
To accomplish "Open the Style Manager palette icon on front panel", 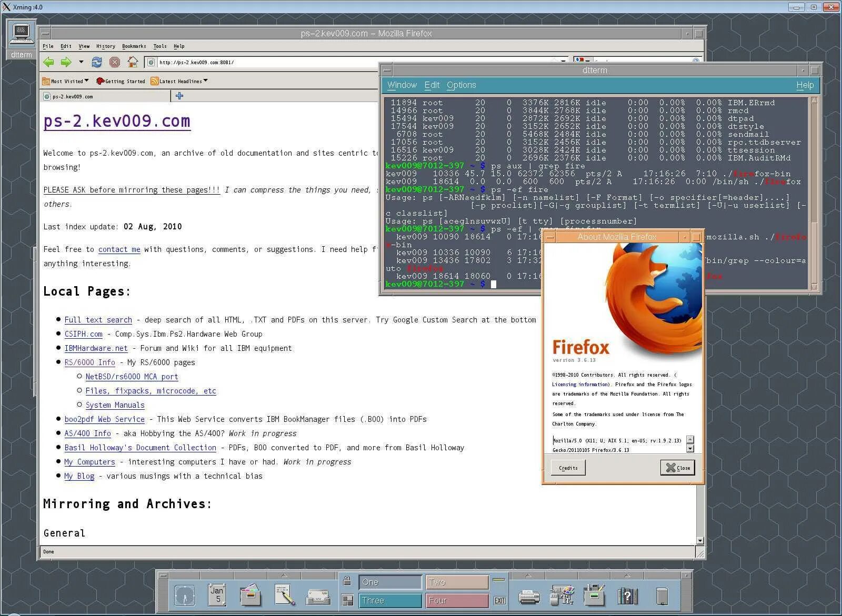I will point(563,595).
